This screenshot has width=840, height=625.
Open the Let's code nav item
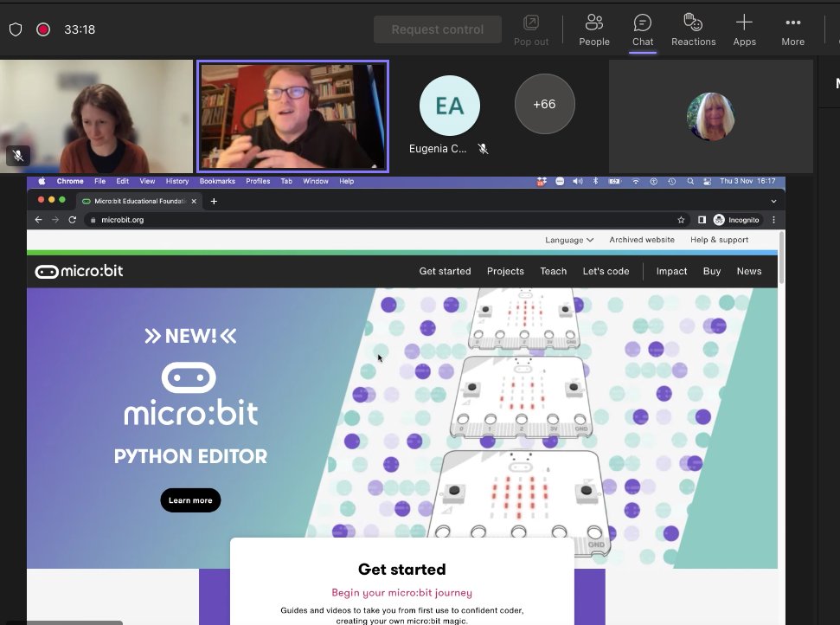point(606,271)
